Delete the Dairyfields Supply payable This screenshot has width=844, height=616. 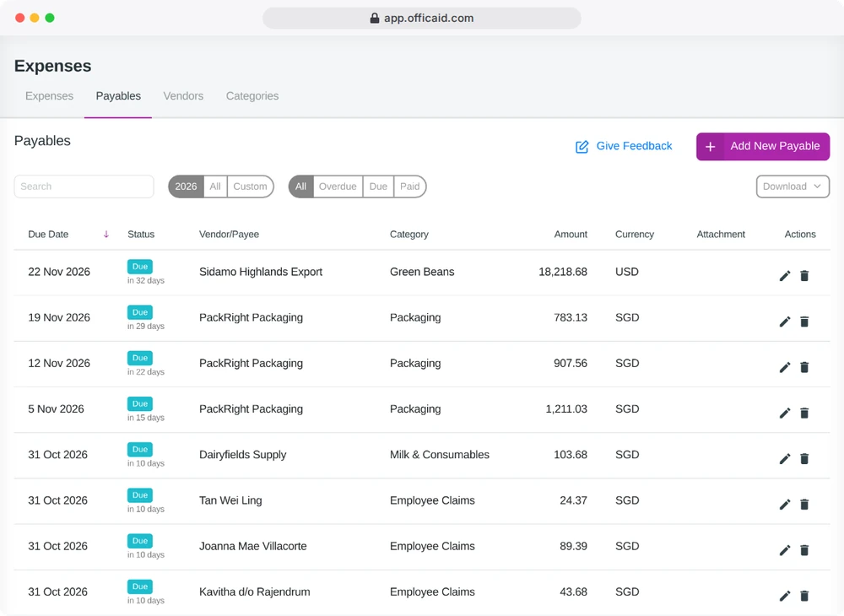[x=804, y=459]
